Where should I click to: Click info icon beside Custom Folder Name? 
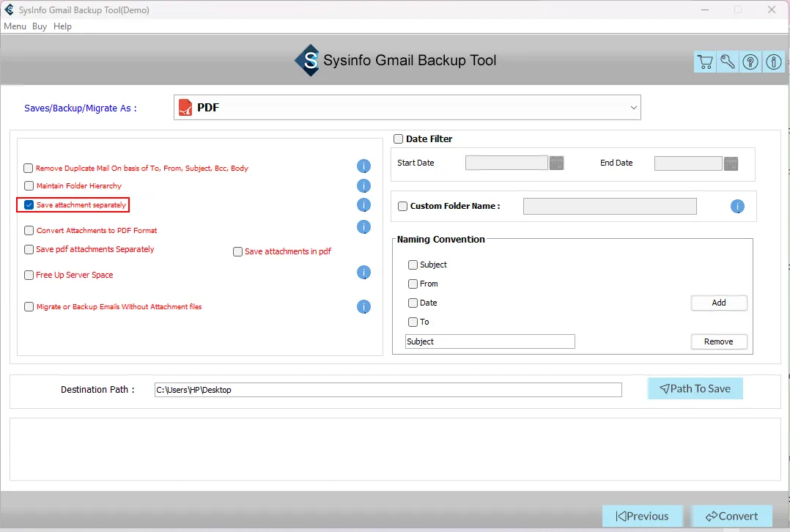737,207
